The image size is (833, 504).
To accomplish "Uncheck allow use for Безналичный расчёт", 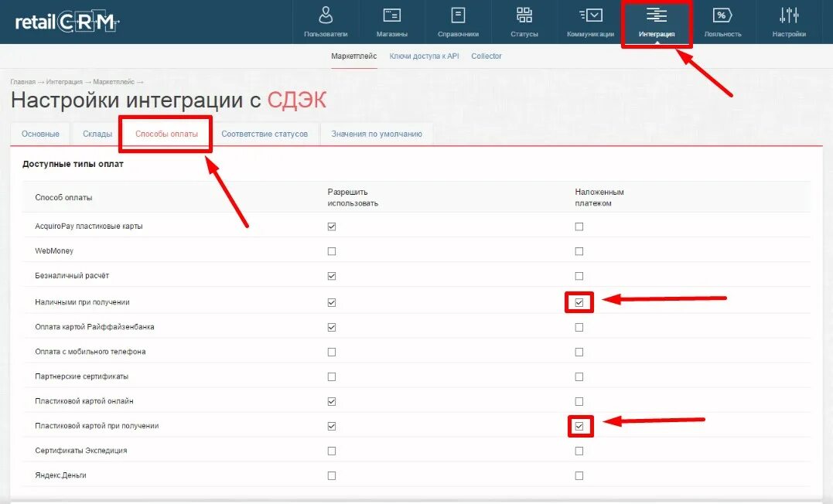I will click(332, 276).
